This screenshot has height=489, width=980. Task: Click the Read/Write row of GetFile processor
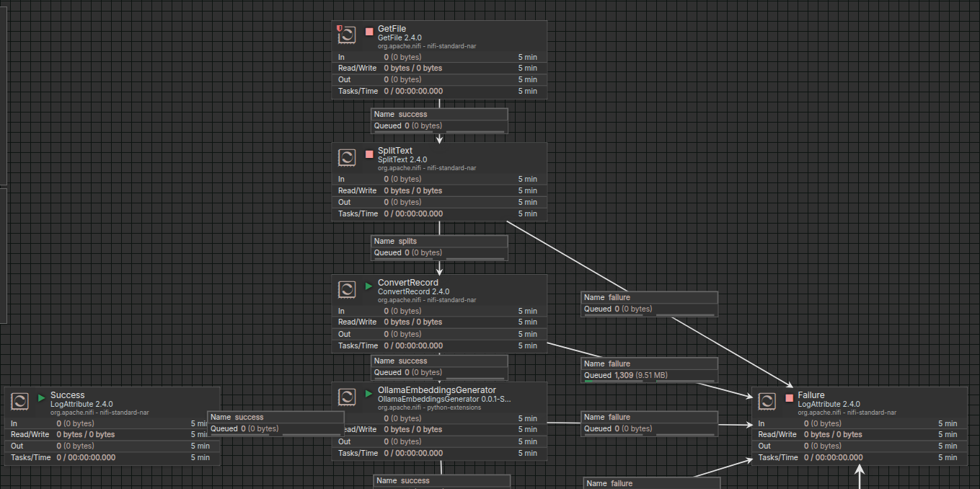click(438, 68)
